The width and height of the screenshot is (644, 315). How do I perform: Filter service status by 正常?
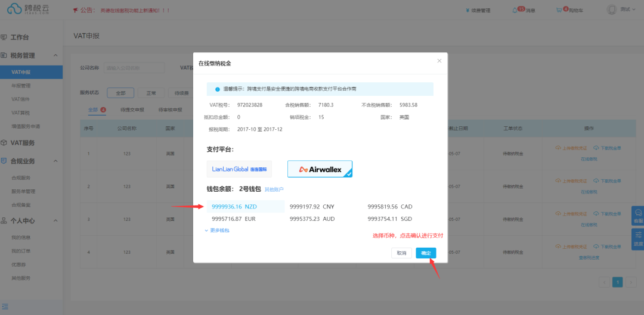pos(151,93)
